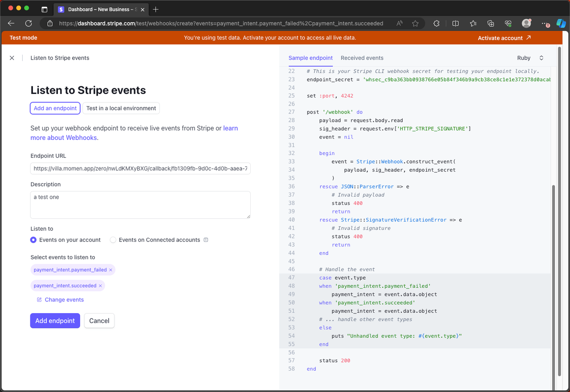Image resolution: width=570 pixels, height=392 pixels.
Task: Close the Listen to Stripe events panel
Action: coord(12,58)
